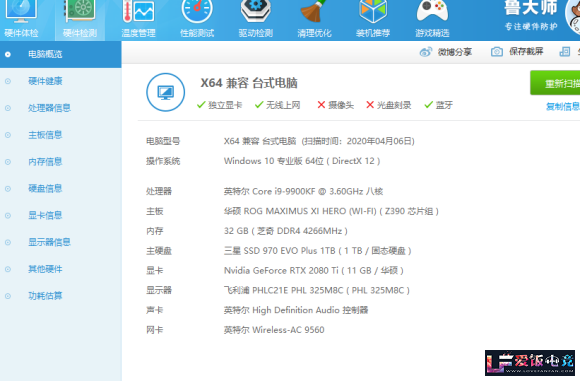Click motherboard value ROG MAXIMUS XI HERO
This screenshot has width=580, height=381.
click(x=331, y=212)
